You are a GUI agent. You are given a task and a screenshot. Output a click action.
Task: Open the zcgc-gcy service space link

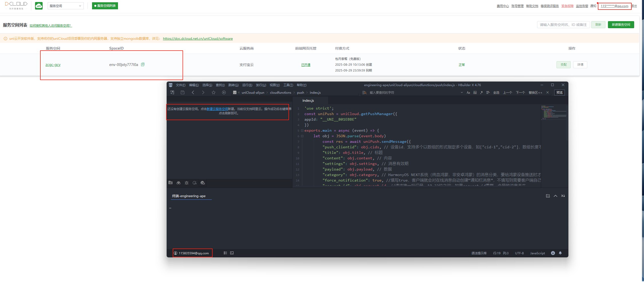click(x=53, y=65)
